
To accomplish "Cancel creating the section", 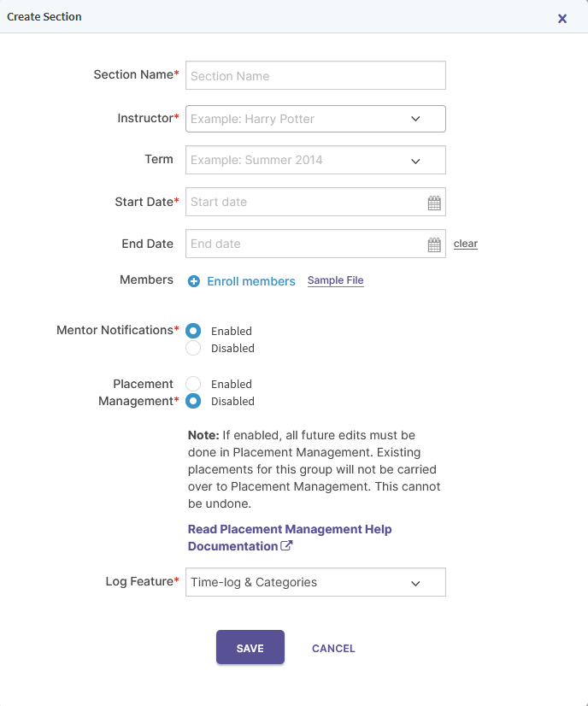I will pyautogui.click(x=333, y=649).
